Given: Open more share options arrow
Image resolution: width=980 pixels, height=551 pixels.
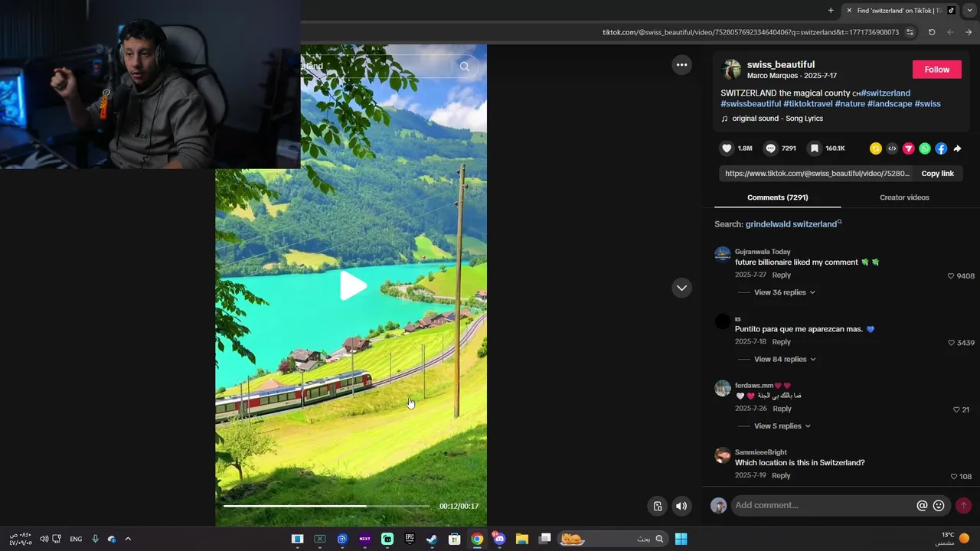Looking at the screenshot, I should pyautogui.click(x=957, y=148).
